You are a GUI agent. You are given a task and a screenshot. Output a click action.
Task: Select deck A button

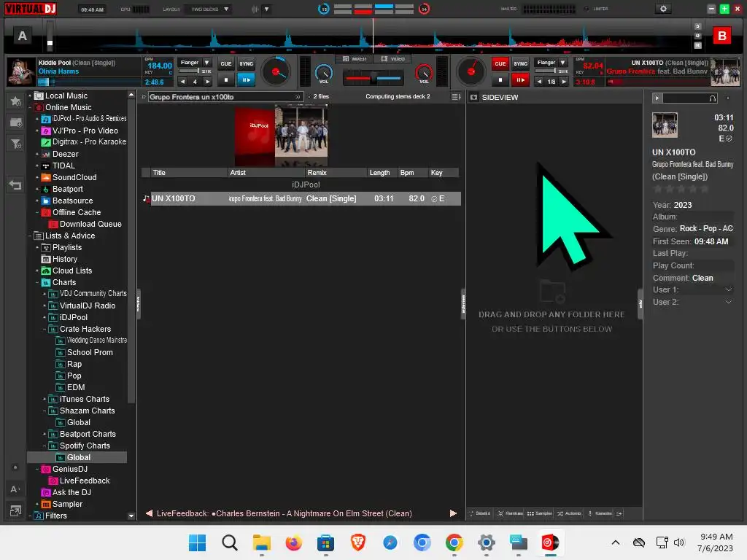pos(23,36)
